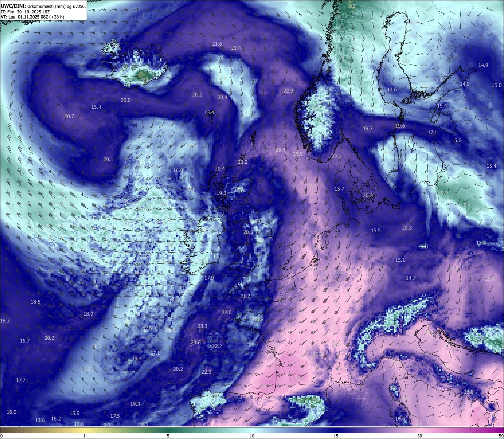504x439 pixels.
Task: Click the 17.7 value label on the map
Action: coord(21,380)
